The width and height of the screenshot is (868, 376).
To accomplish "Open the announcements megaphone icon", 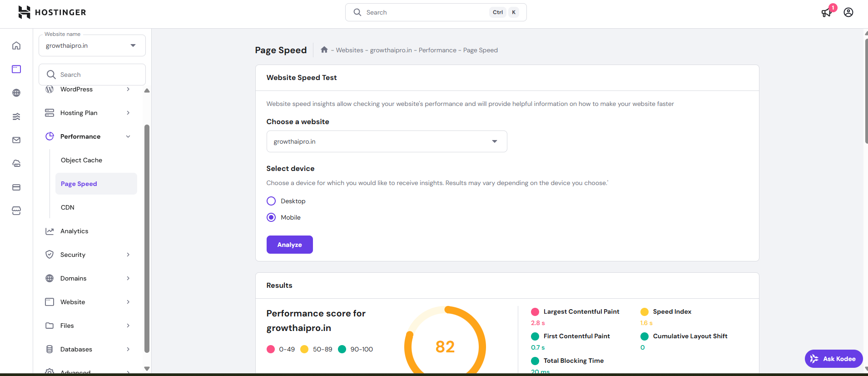I will click(827, 12).
